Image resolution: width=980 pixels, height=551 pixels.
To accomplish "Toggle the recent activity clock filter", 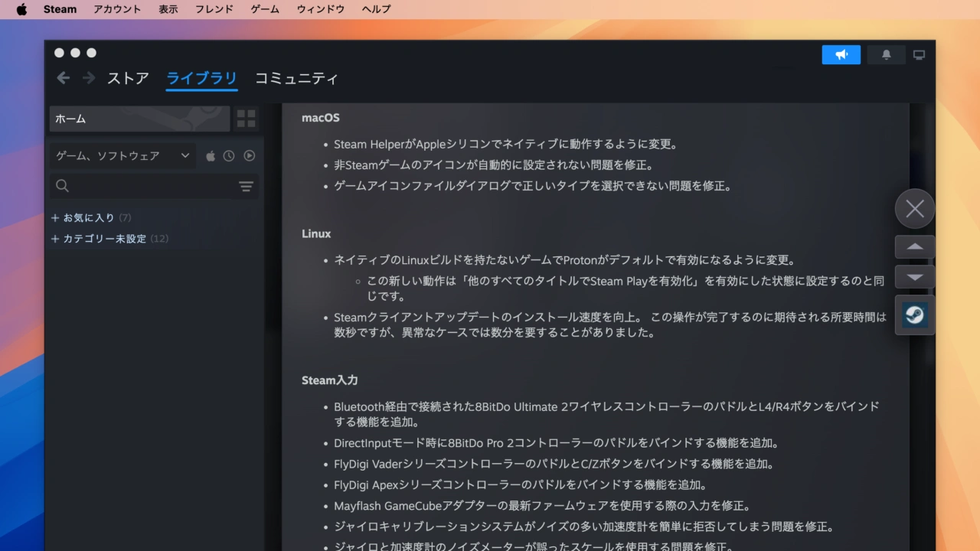I will pyautogui.click(x=229, y=156).
